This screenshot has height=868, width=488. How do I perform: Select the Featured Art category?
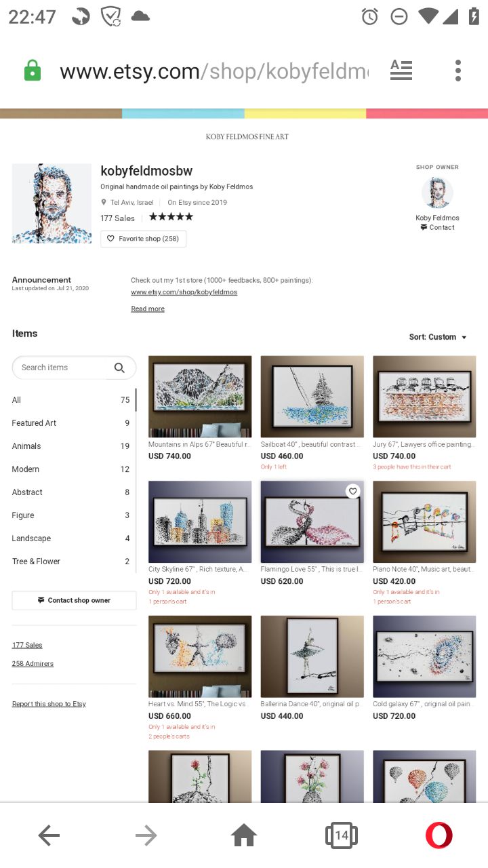click(x=70, y=423)
